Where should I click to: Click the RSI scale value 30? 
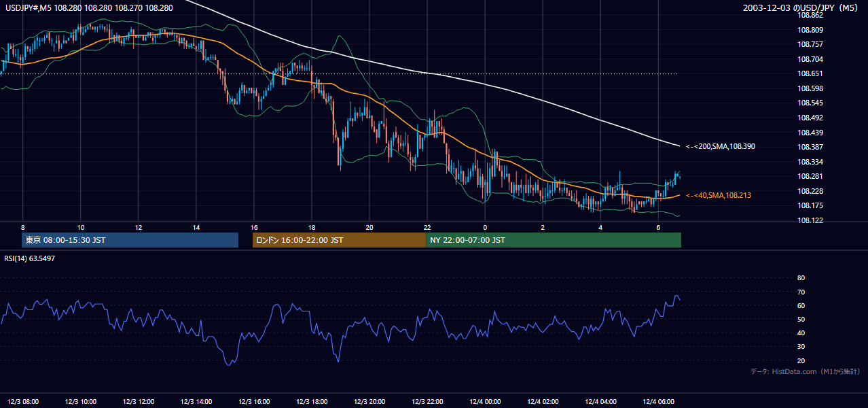tap(801, 347)
